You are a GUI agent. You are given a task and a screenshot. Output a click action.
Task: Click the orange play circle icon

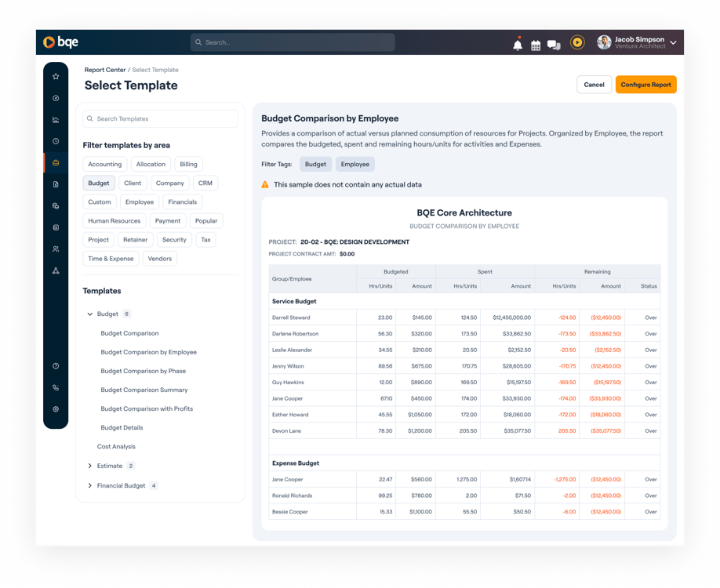click(577, 42)
